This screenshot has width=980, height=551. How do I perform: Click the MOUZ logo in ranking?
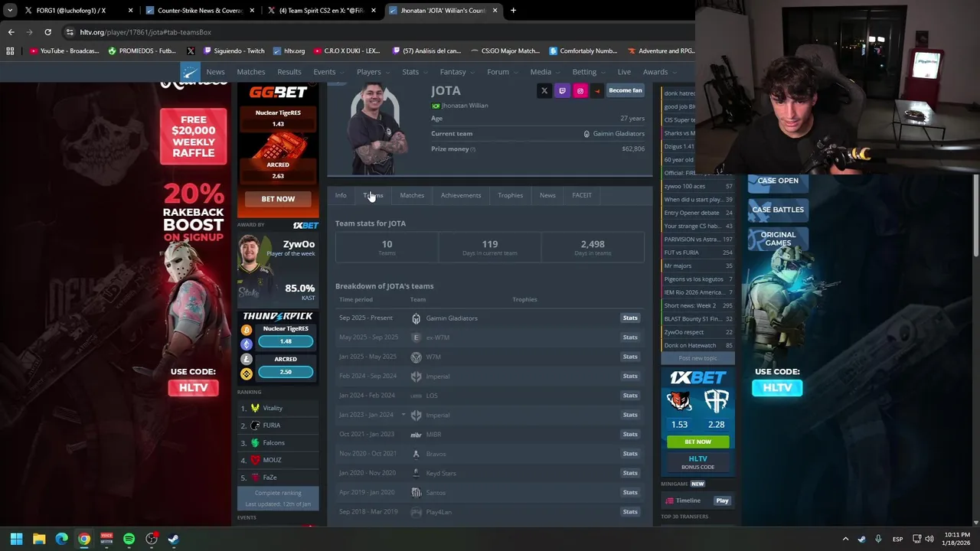pyautogui.click(x=255, y=461)
